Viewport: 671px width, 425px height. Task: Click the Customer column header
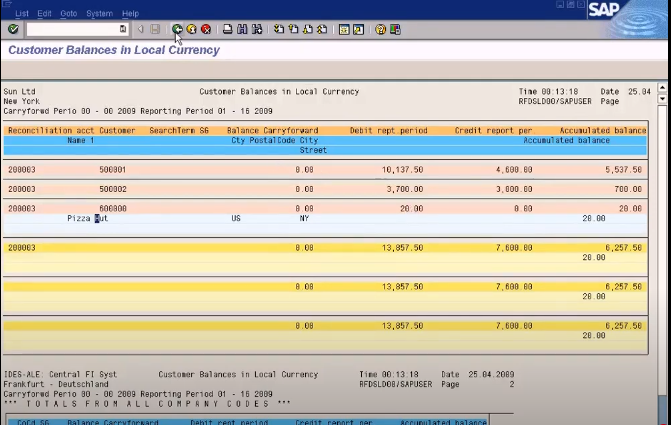(x=117, y=131)
